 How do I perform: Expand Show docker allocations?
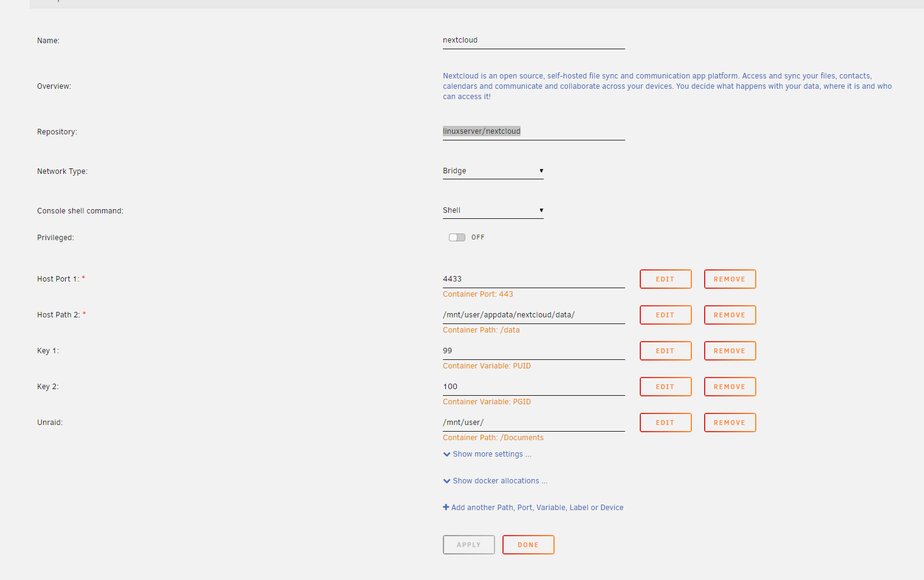click(x=499, y=481)
